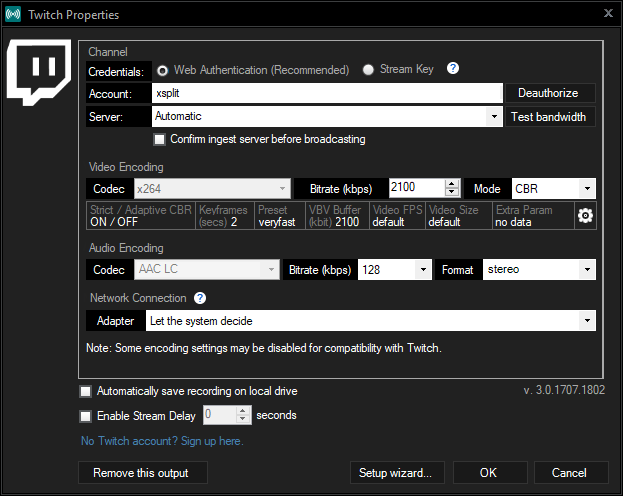Open the Twitch sign up link
623x496 pixels.
click(162, 441)
